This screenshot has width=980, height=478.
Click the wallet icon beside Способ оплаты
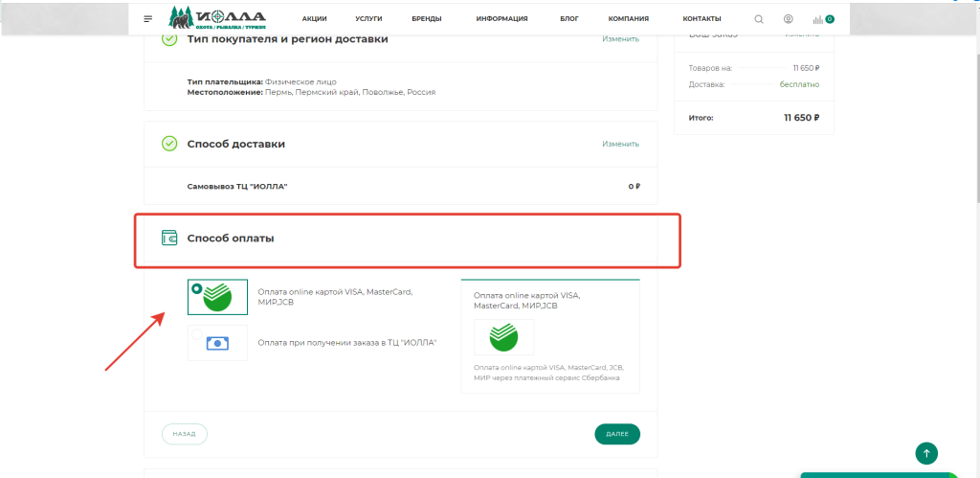169,239
